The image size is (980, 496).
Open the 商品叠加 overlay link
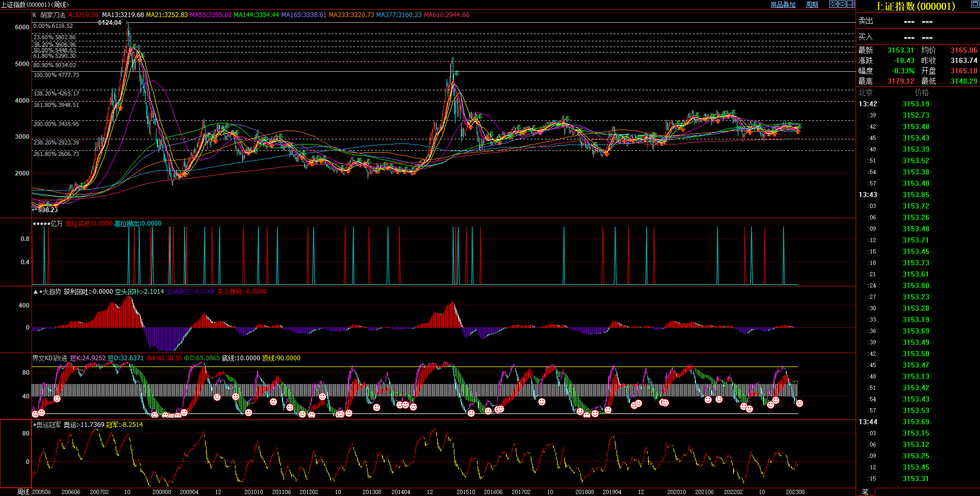tap(783, 5)
